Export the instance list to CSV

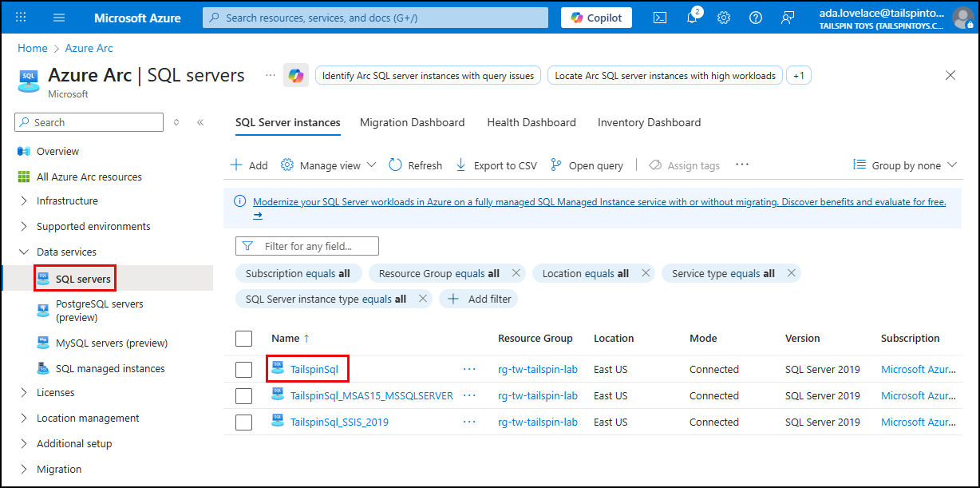[x=496, y=165]
